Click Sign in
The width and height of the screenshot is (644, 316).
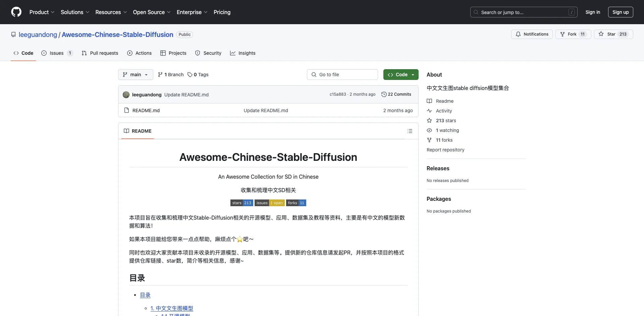[593, 12]
